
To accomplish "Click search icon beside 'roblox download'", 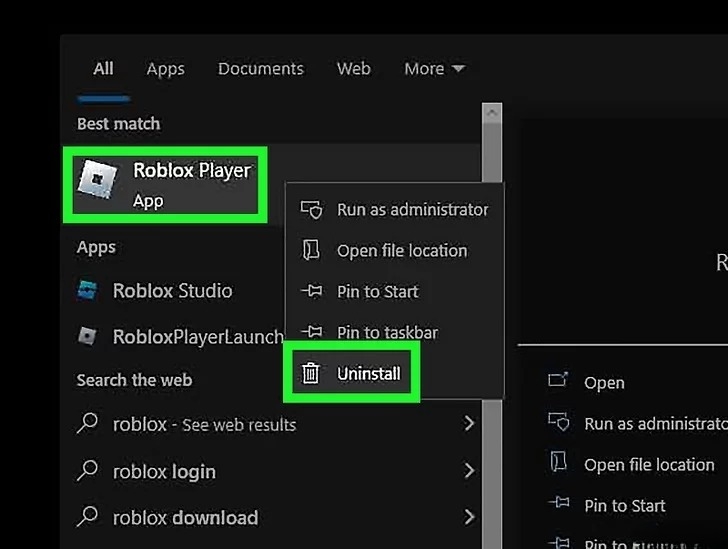I will pos(87,516).
